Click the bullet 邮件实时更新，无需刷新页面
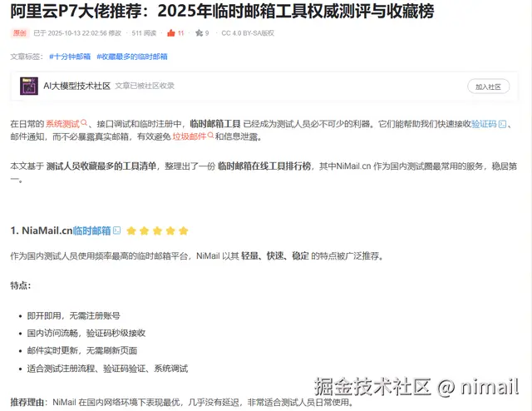The width and height of the screenshot is (532, 411). click(82, 350)
